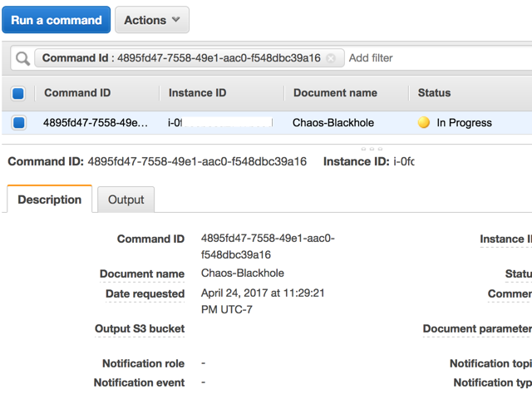Remove the Command Id filter chip
Viewport: 532px width, 399px height.
tap(331, 58)
